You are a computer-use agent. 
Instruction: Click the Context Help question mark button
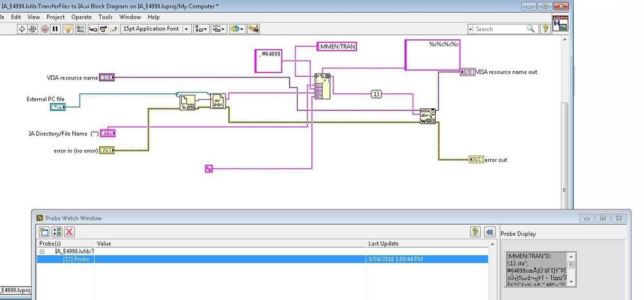[x=545, y=29]
